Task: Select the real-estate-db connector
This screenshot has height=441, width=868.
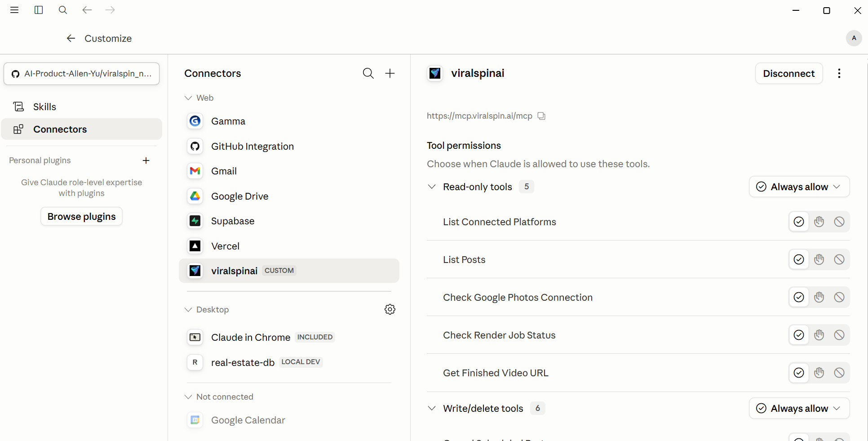Action: 289,362
